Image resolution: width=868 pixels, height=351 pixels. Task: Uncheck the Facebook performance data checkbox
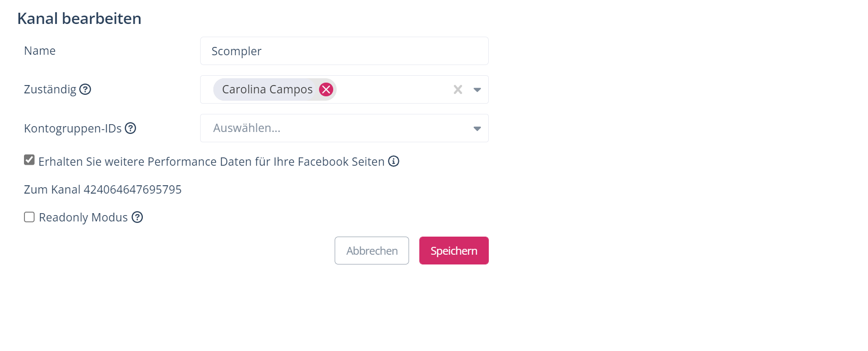(x=29, y=160)
